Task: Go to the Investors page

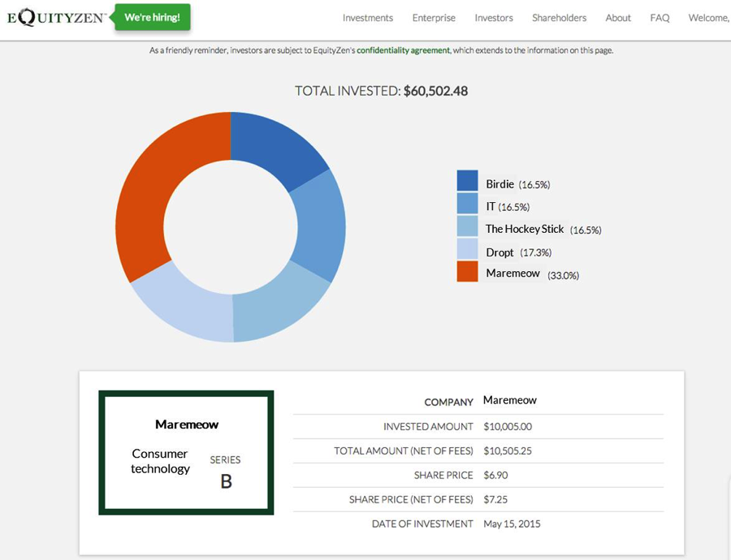Action: [494, 18]
